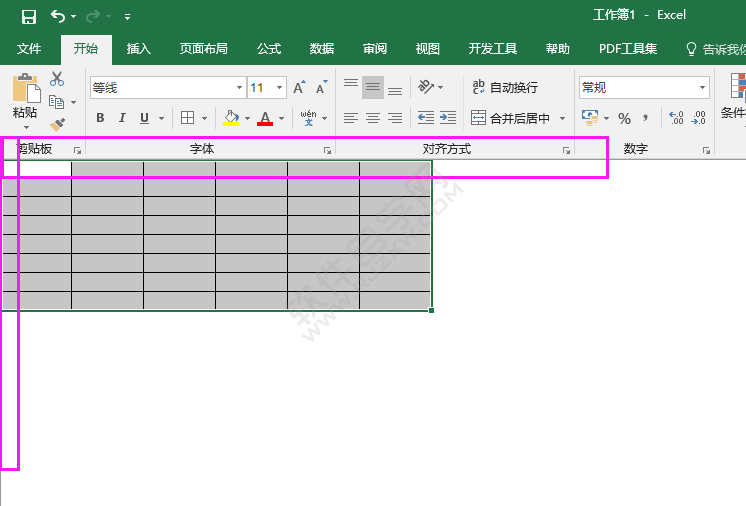Increase the font size
Viewport: 746px width, 506px height.
tap(299, 88)
